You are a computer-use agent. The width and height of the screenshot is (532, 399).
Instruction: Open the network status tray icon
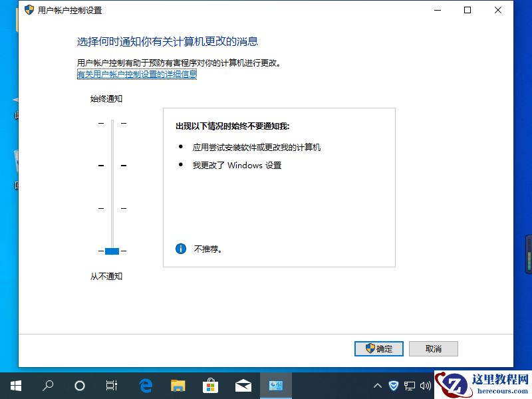click(x=410, y=386)
